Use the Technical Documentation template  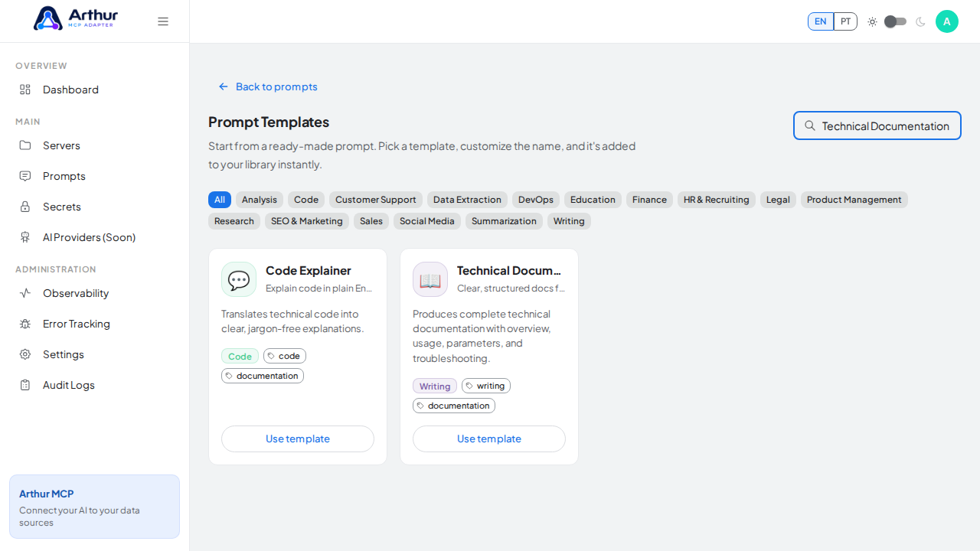(489, 439)
